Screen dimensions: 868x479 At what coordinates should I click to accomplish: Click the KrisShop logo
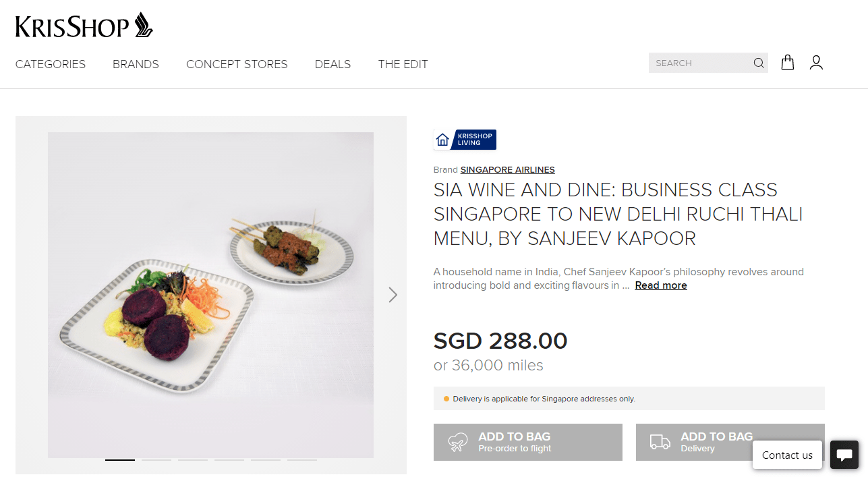[x=84, y=26]
